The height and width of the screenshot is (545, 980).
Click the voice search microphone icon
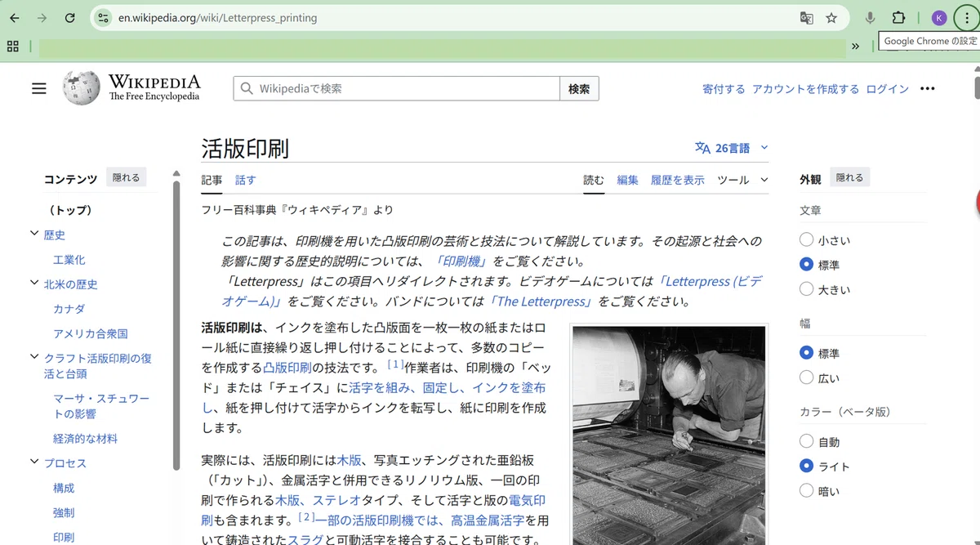click(x=871, y=18)
